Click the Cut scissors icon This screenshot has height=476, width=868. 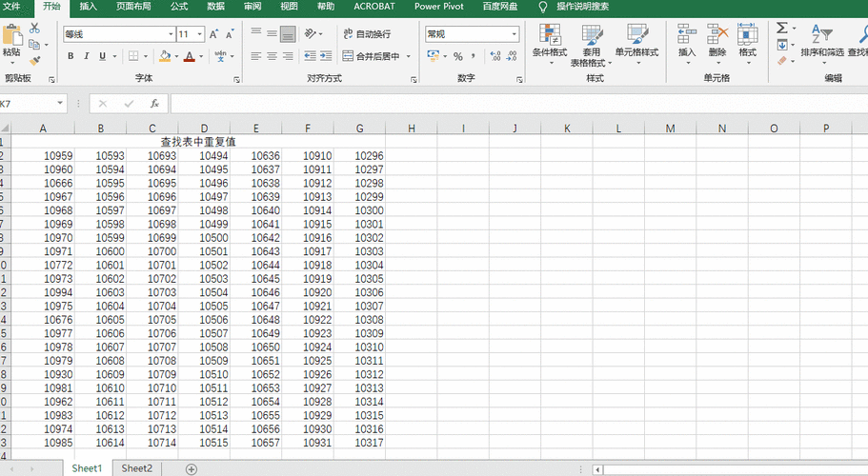pyautogui.click(x=34, y=28)
